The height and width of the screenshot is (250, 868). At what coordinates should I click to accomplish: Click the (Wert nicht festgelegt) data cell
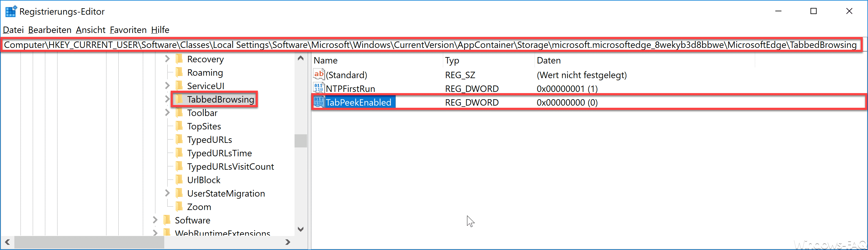(582, 75)
